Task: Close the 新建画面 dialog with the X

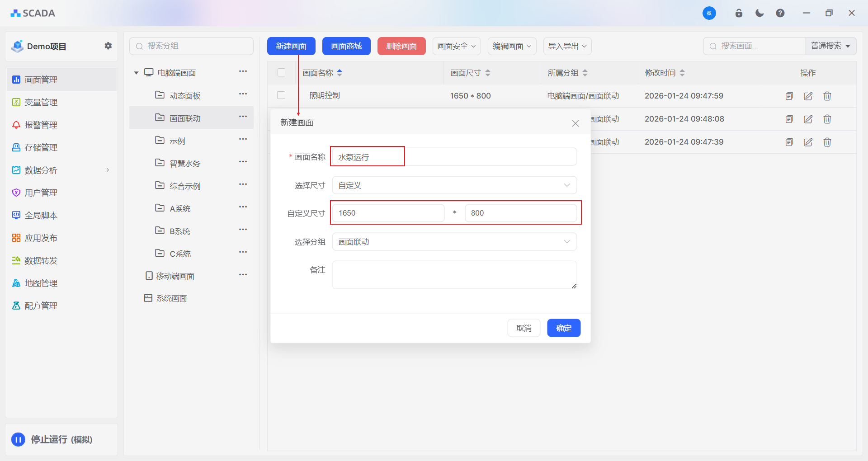Action: pyautogui.click(x=575, y=123)
